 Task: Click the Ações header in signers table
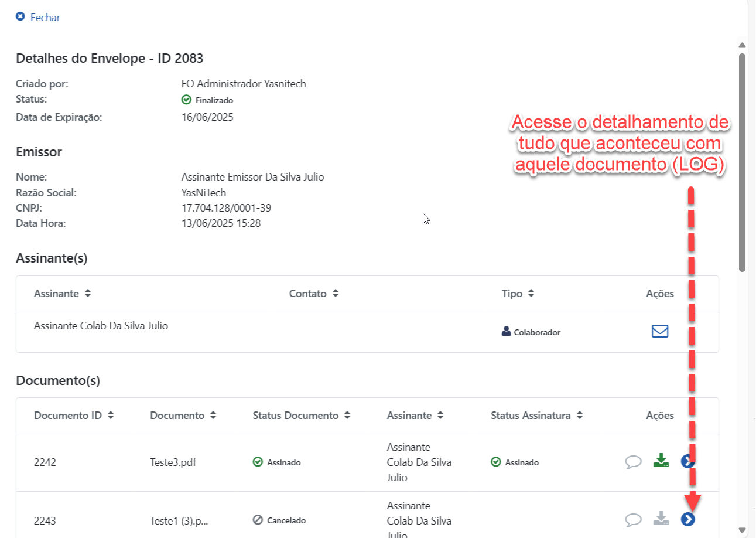click(660, 294)
